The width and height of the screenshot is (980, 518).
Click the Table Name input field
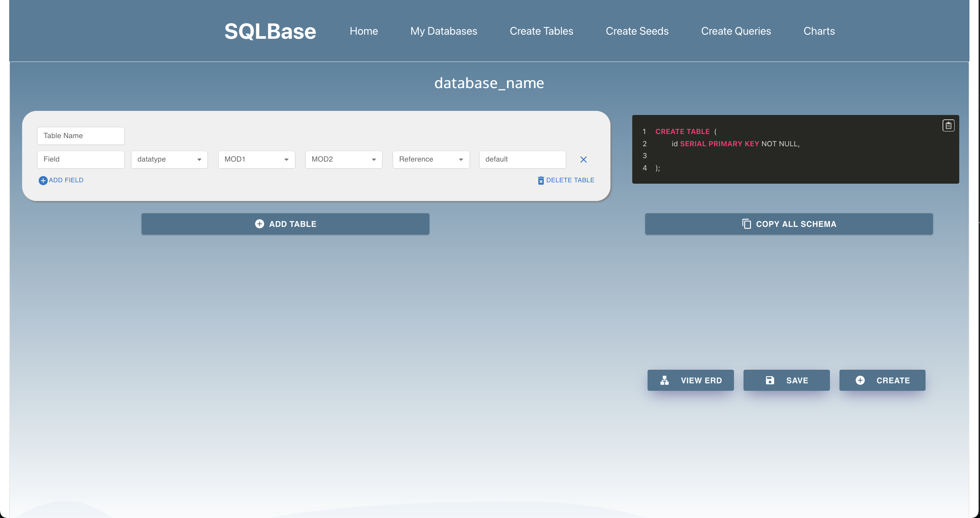coord(81,136)
